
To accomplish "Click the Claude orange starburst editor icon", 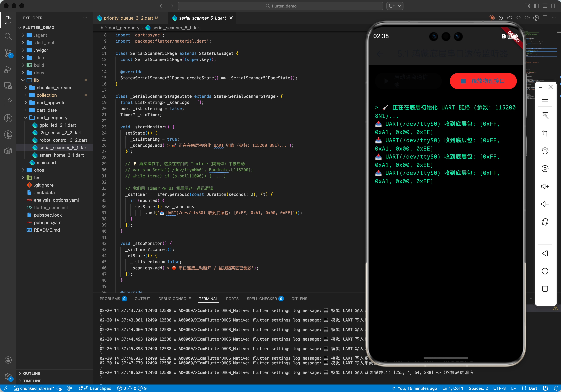I will point(492,18).
